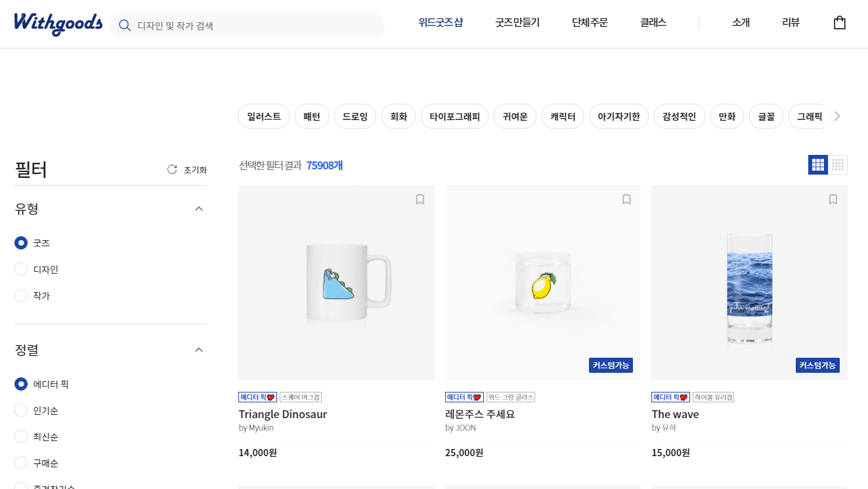Click the 75908개 result count
The width and height of the screenshot is (868, 489).
(x=324, y=165)
